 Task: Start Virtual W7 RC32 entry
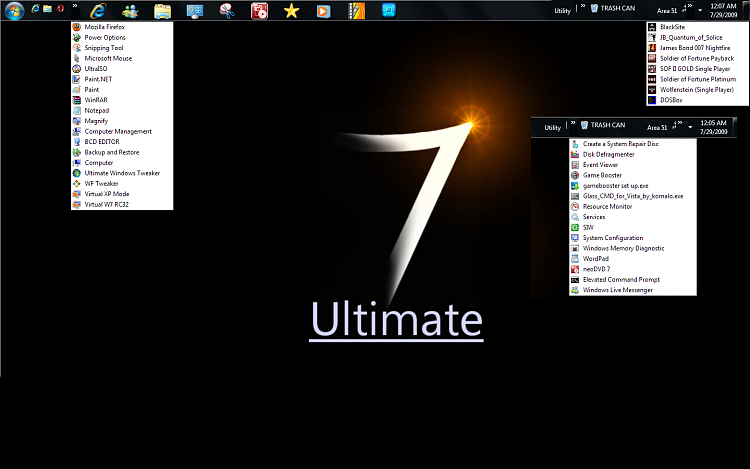tap(122, 205)
